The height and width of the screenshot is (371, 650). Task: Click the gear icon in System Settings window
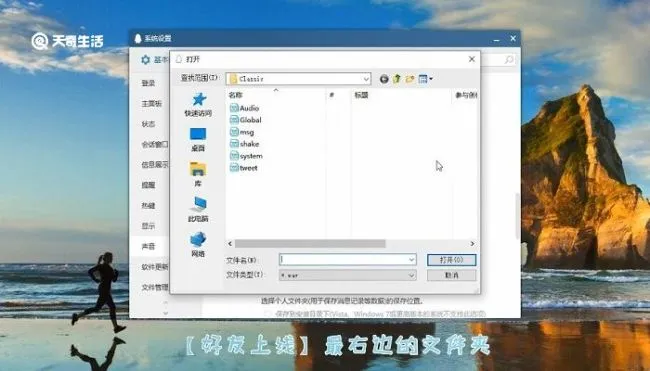tap(146, 60)
